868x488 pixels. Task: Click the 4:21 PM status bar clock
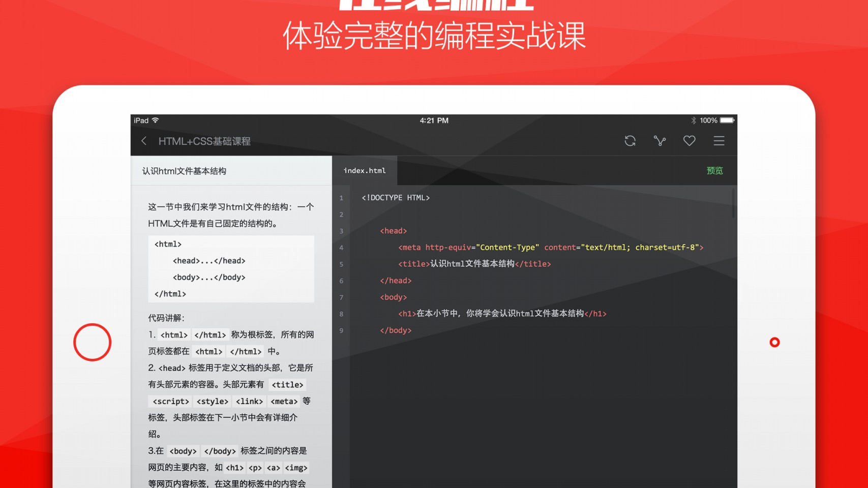coord(434,120)
